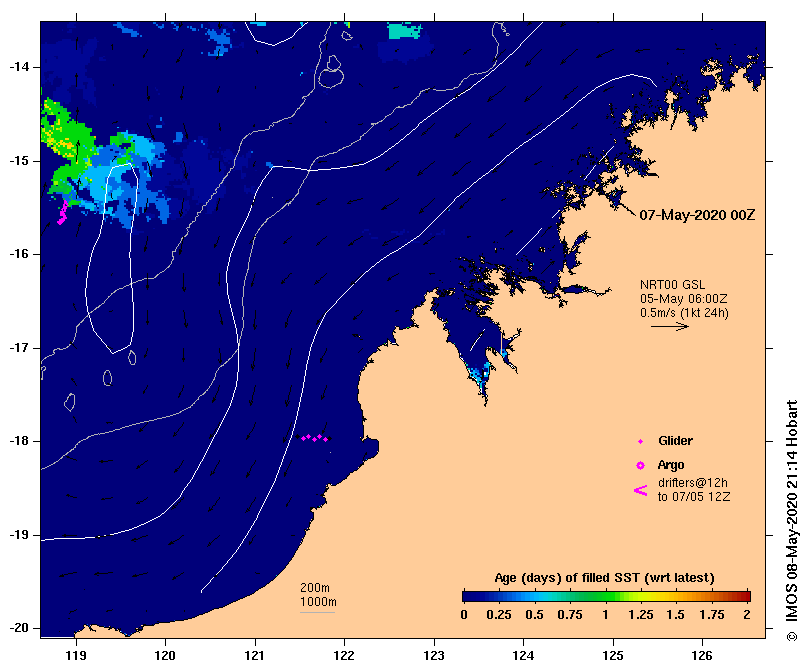Click the dark blue start of the colorbar
Image resolution: width=809 pixels, height=672 pixels.
[468, 597]
